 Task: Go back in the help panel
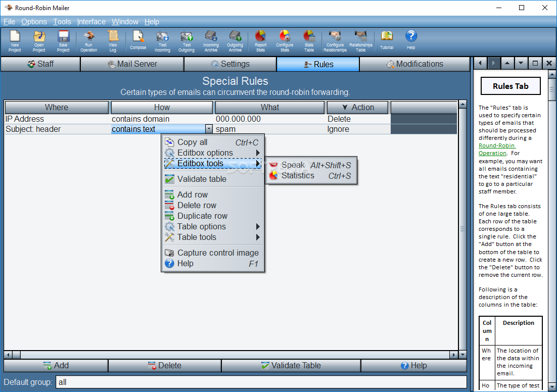480,64
